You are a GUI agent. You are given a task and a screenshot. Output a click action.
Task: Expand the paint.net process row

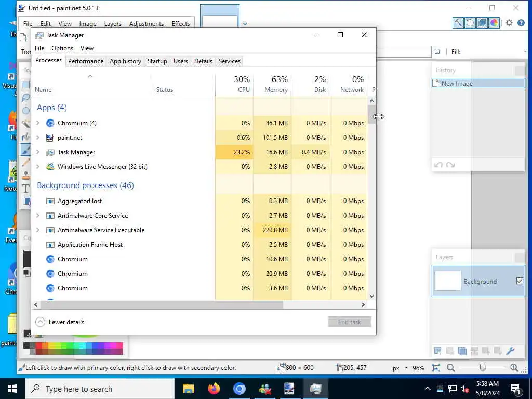click(x=38, y=137)
